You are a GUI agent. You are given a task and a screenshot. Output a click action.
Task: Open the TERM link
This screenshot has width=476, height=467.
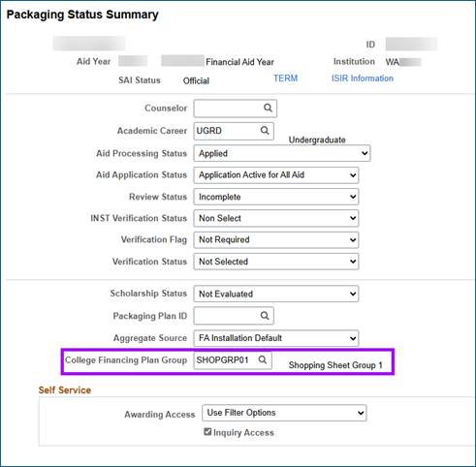285,78
